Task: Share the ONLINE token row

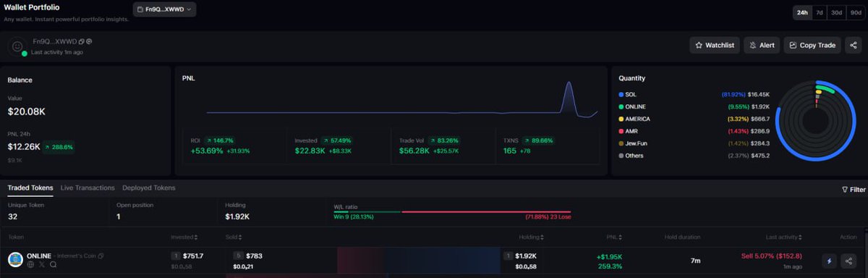Action: [x=848, y=261]
